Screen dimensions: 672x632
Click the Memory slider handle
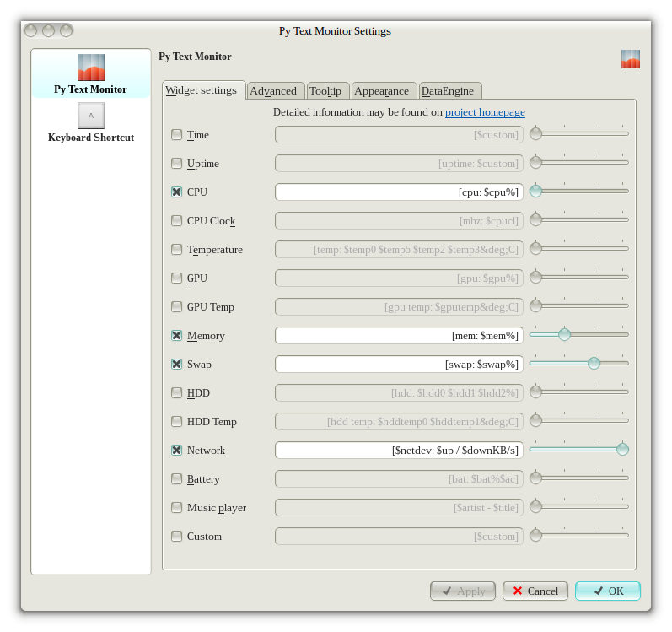pos(564,335)
